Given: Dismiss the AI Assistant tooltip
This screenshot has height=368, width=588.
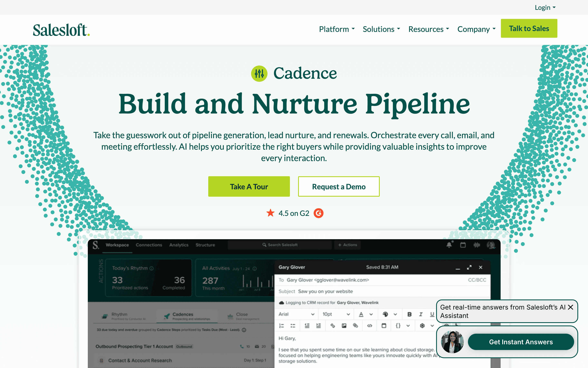Looking at the screenshot, I should pos(570,307).
